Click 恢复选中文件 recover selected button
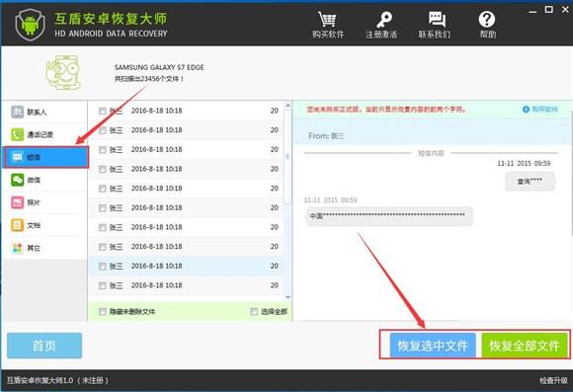573x392 pixels. coord(433,346)
